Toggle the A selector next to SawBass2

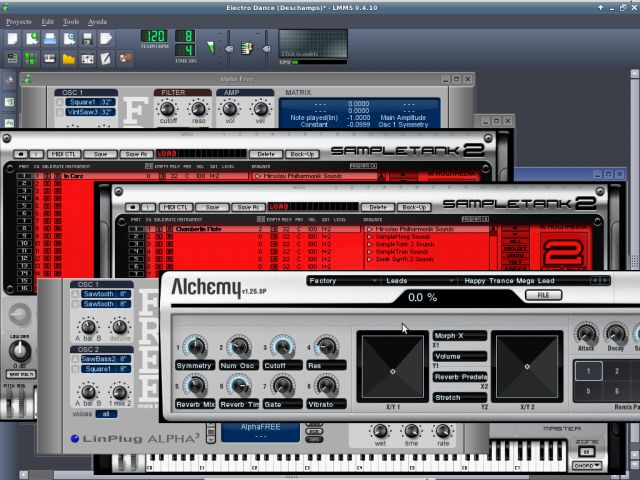pos(75,359)
